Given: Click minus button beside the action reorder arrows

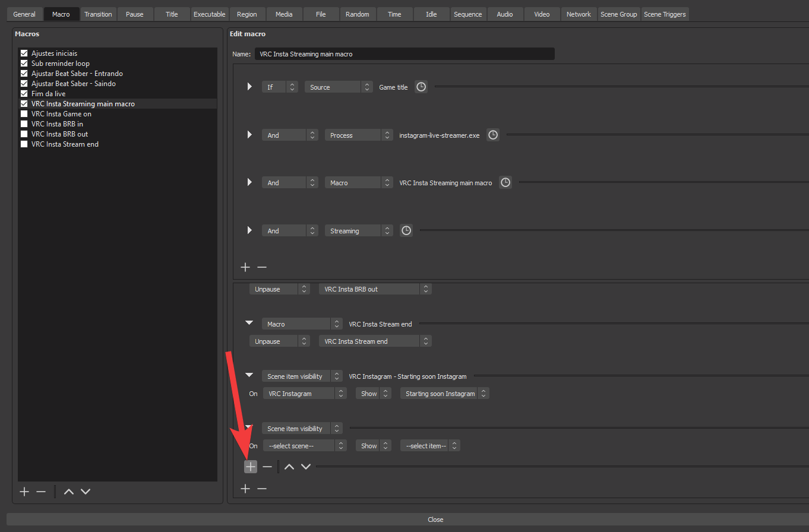Looking at the screenshot, I should pyautogui.click(x=267, y=467).
